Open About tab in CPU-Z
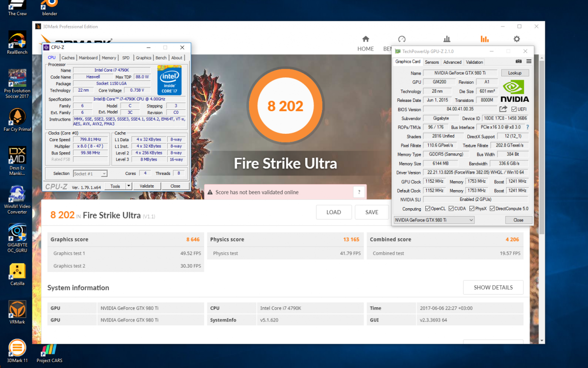 coord(177,58)
